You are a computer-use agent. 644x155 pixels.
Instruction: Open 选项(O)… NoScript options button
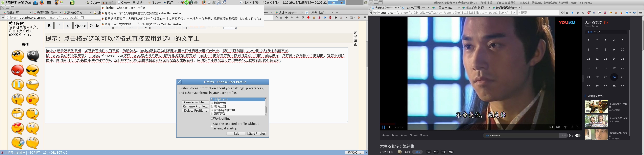click(x=354, y=153)
